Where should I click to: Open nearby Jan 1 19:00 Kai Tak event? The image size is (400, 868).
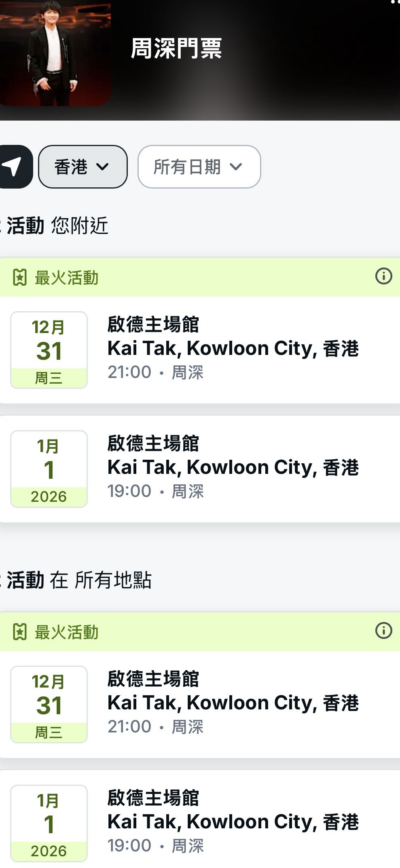[x=233, y=468]
